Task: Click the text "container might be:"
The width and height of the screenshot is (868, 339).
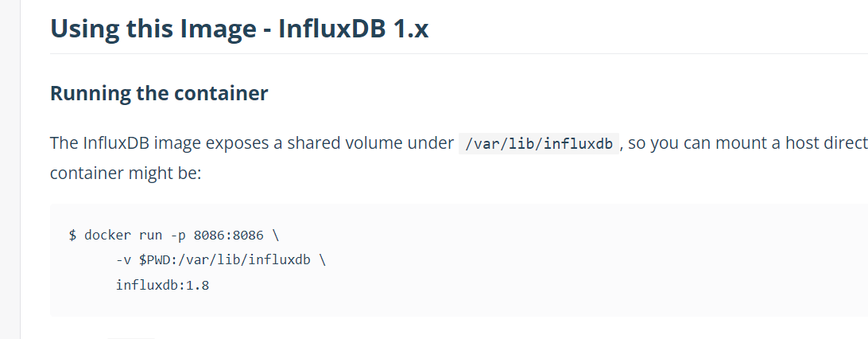Action: pyautogui.click(x=126, y=173)
